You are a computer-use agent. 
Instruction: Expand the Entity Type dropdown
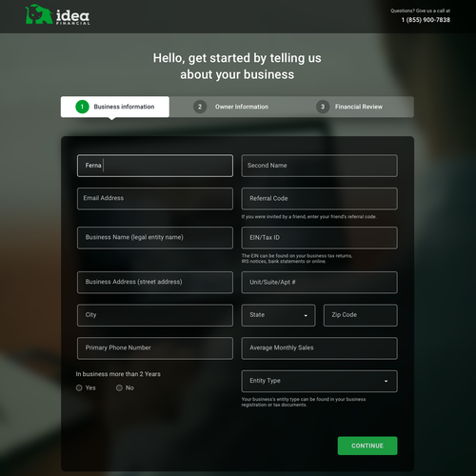tap(319, 381)
